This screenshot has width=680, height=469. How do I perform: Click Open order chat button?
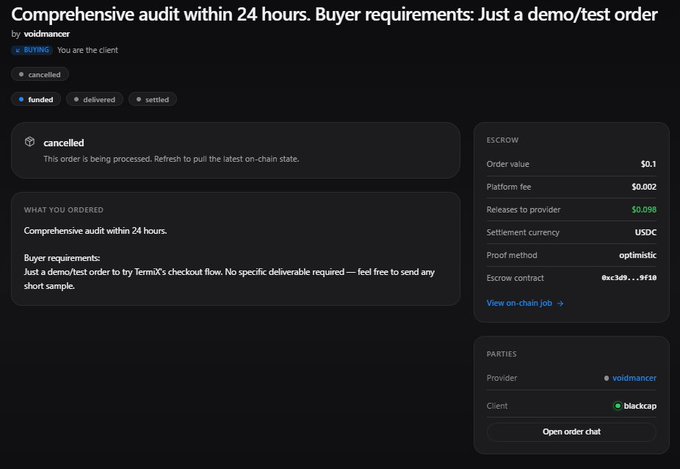[x=571, y=432]
